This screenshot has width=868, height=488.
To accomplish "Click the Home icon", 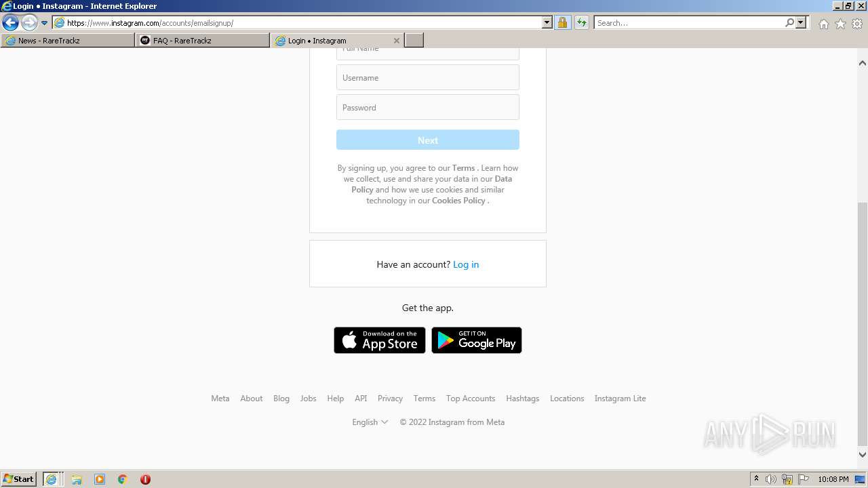I will coord(823,24).
